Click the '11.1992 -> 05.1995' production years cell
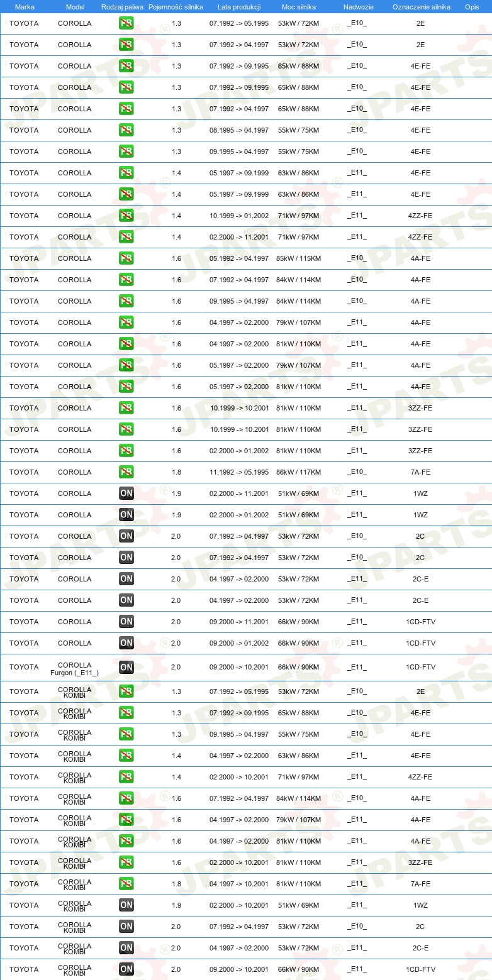The image size is (492, 980). point(239,472)
